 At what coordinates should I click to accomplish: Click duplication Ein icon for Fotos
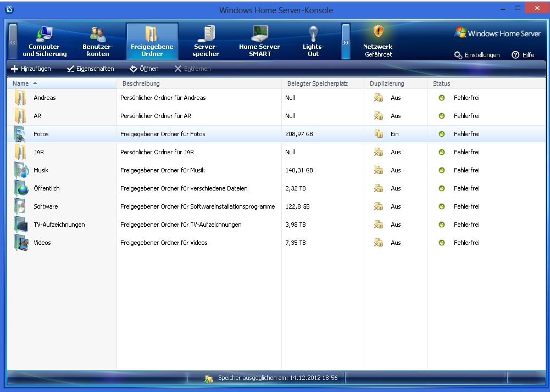tap(379, 134)
